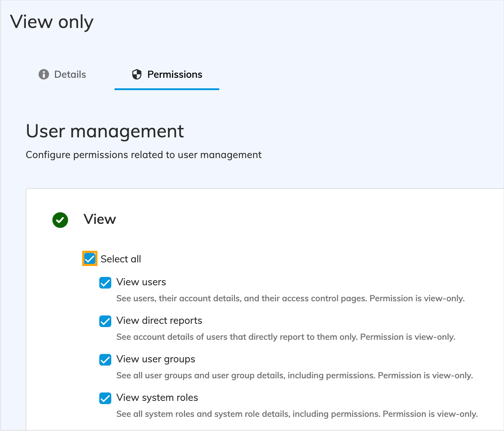
Task: Click the View system roles label
Action: pyautogui.click(x=157, y=398)
